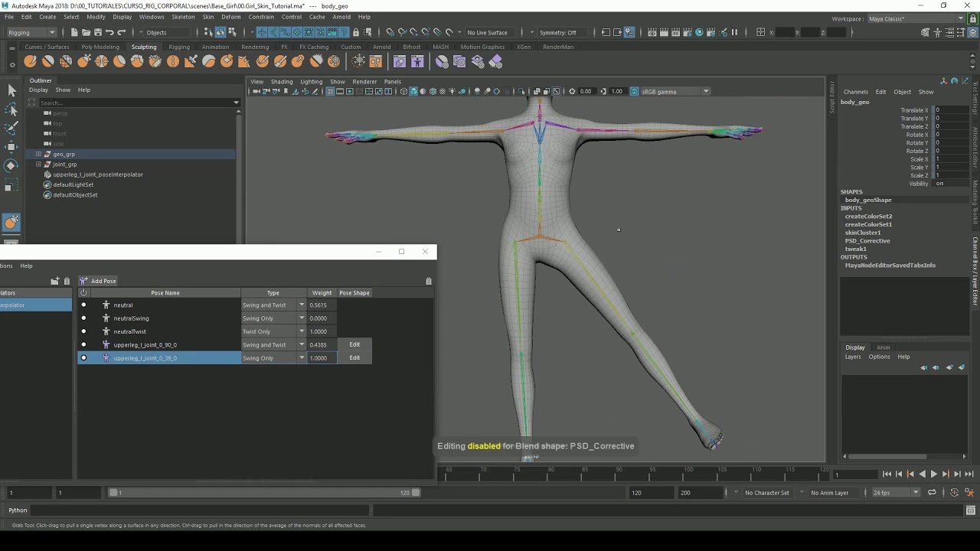Select the Rotate tool in the toolbox
Screen dimensions: 980x551
11,165
